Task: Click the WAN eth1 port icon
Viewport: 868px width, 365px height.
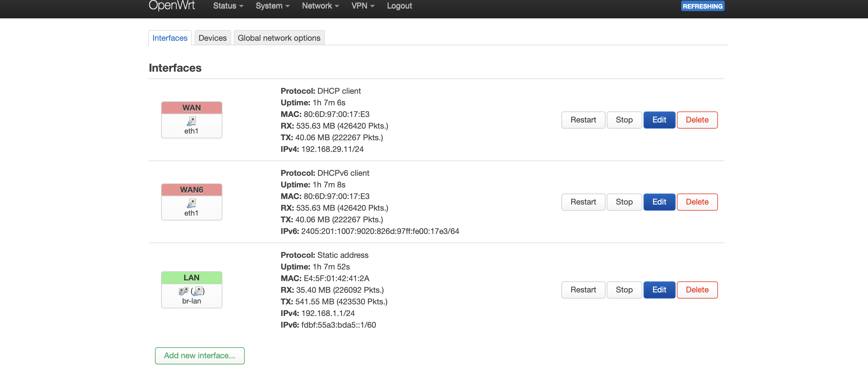Action: pyautogui.click(x=191, y=121)
